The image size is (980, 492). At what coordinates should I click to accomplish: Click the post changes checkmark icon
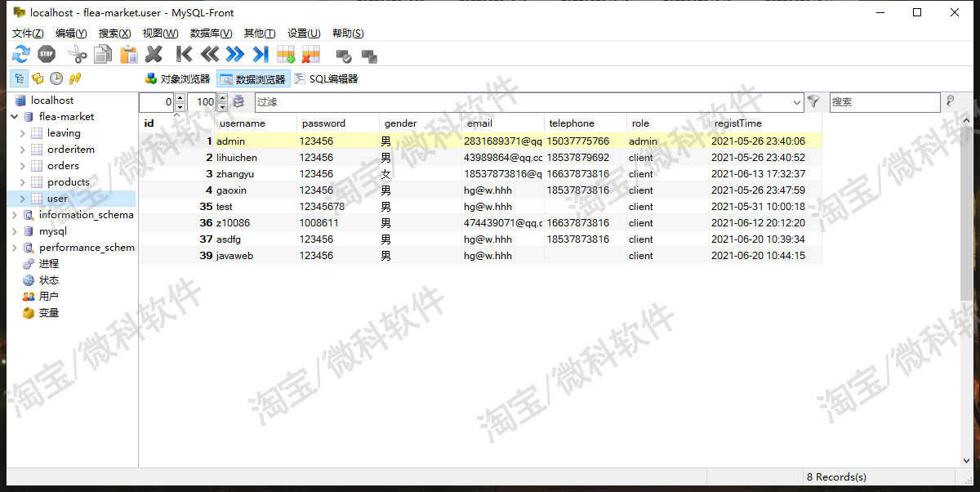(x=344, y=56)
